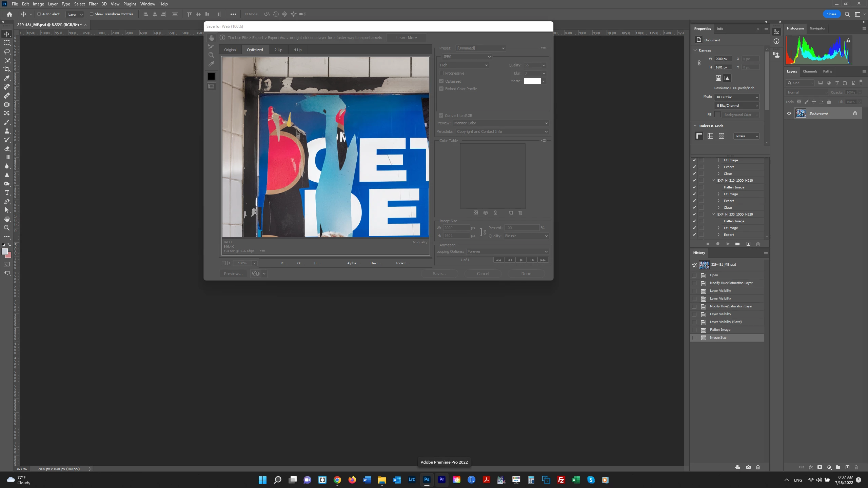Select the Lasso tool

(7, 52)
